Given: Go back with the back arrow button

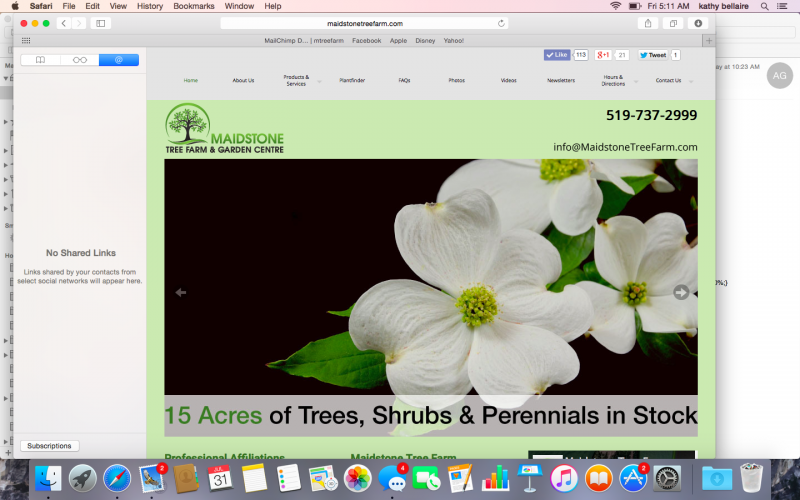Looking at the screenshot, I should tap(64, 23).
